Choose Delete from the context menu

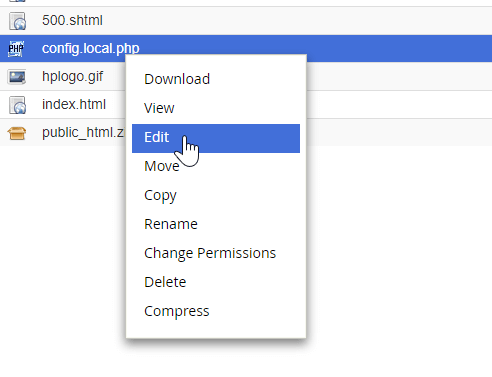click(x=165, y=282)
